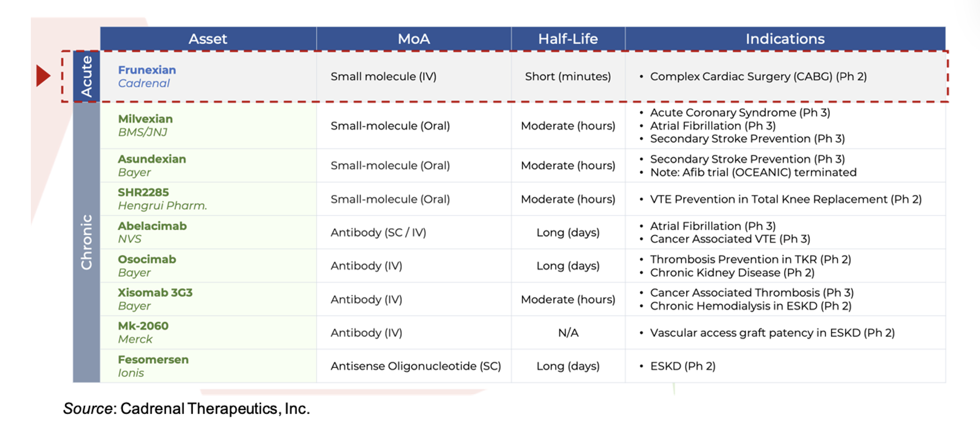Click the Cadrenal Therapeutics source text
The width and height of the screenshot is (980, 432).
[x=214, y=409]
